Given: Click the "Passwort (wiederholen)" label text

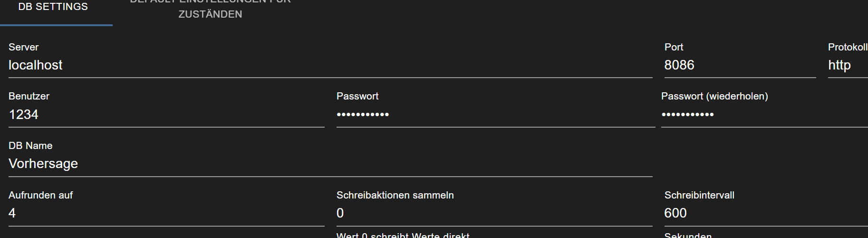Looking at the screenshot, I should pos(714,96).
